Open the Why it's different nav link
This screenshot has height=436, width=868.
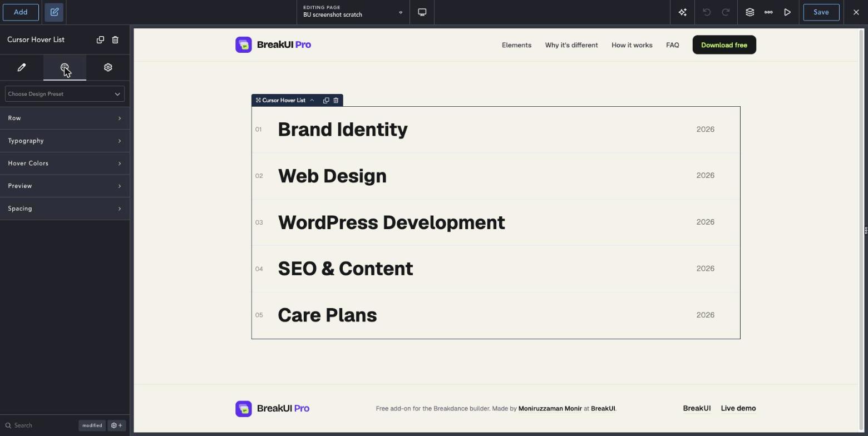571,45
